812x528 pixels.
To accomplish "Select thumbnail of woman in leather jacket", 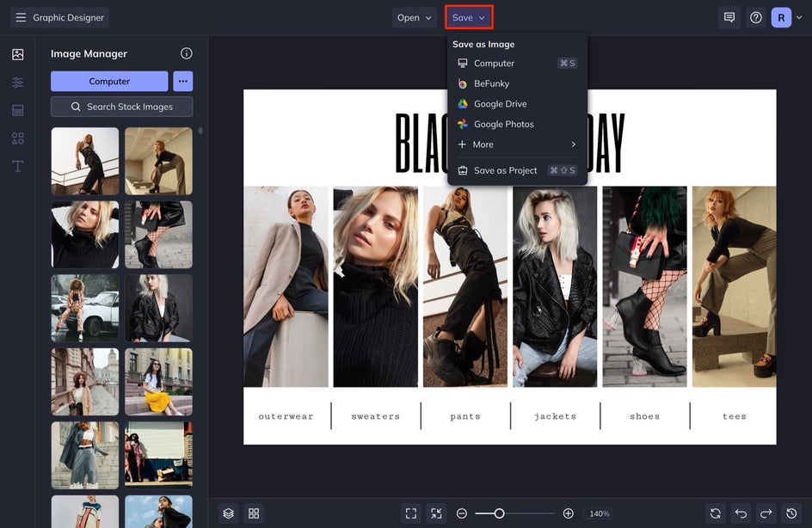I will pos(158,308).
